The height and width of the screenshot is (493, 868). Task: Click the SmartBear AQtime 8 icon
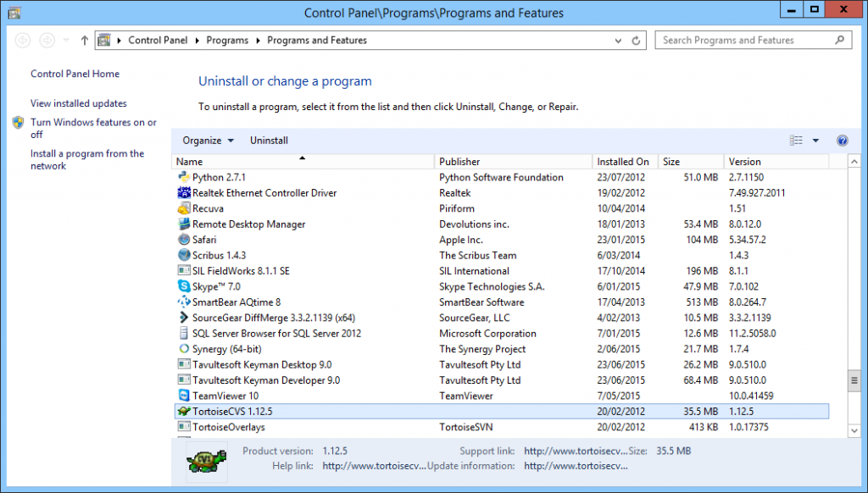click(184, 302)
